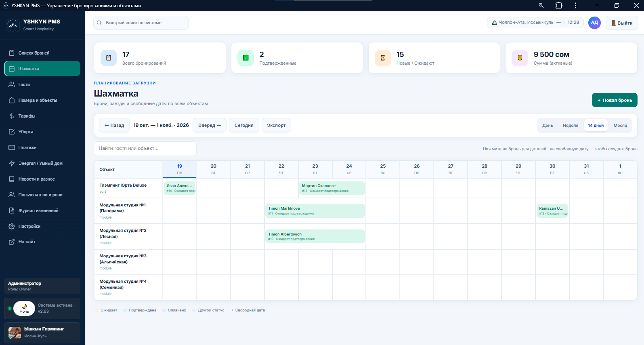Click the Tariffs dollar sign icon
The height and width of the screenshot is (345, 644).
pos(12,116)
